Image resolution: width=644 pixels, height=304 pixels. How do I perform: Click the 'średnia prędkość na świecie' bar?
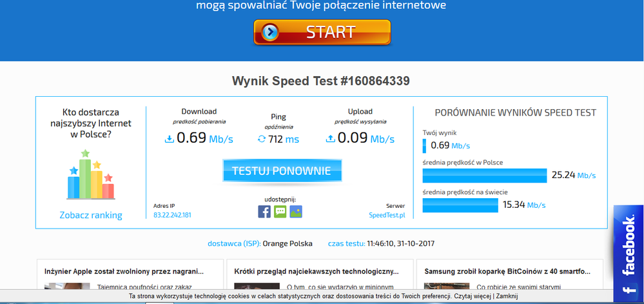click(x=460, y=205)
